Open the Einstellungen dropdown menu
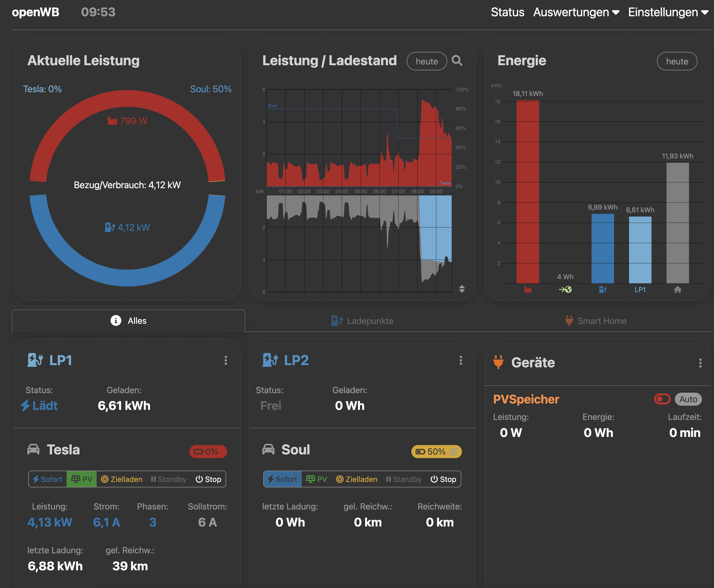714x588 pixels. [x=668, y=12]
